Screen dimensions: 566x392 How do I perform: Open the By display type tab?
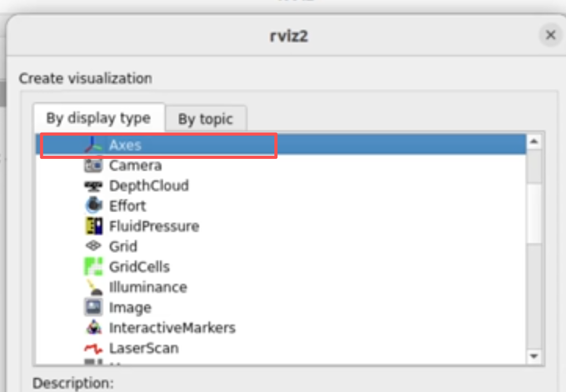[99, 118]
